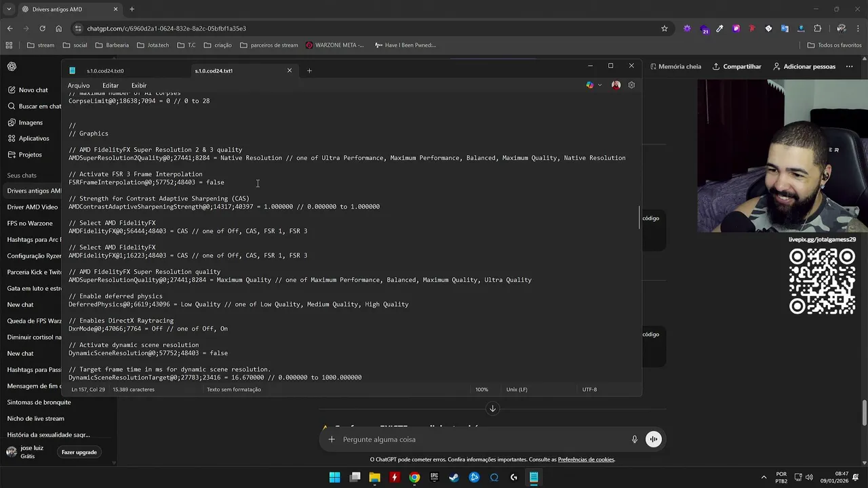Open the eyedropper color picker extension
The height and width of the screenshot is (488, 868).
(x=719, y=28)
